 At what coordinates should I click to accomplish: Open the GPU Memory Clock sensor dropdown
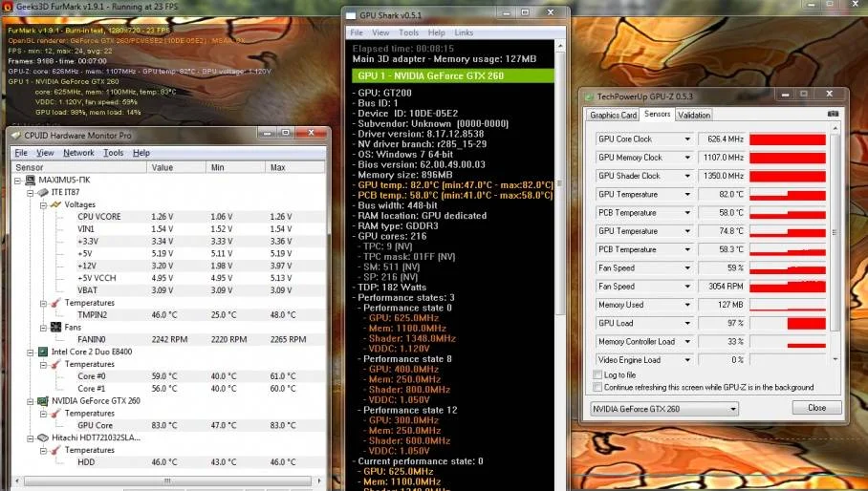(687, 158)
